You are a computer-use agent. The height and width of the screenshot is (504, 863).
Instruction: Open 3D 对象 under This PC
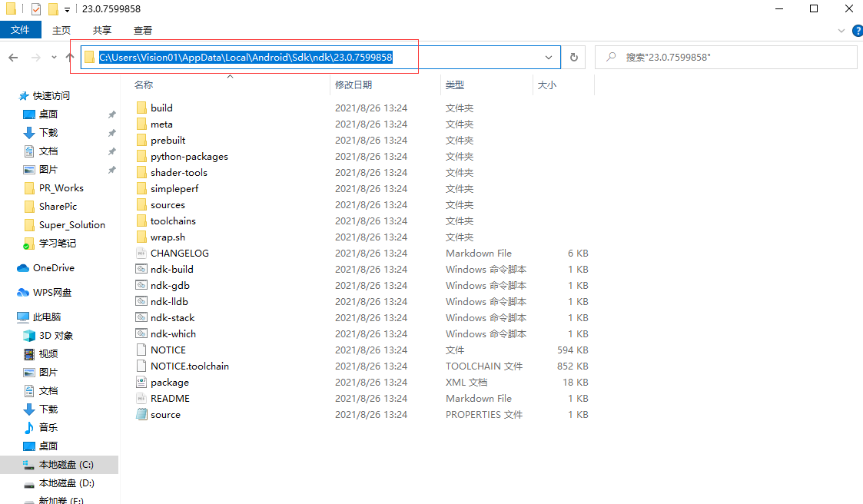[55, 336]
